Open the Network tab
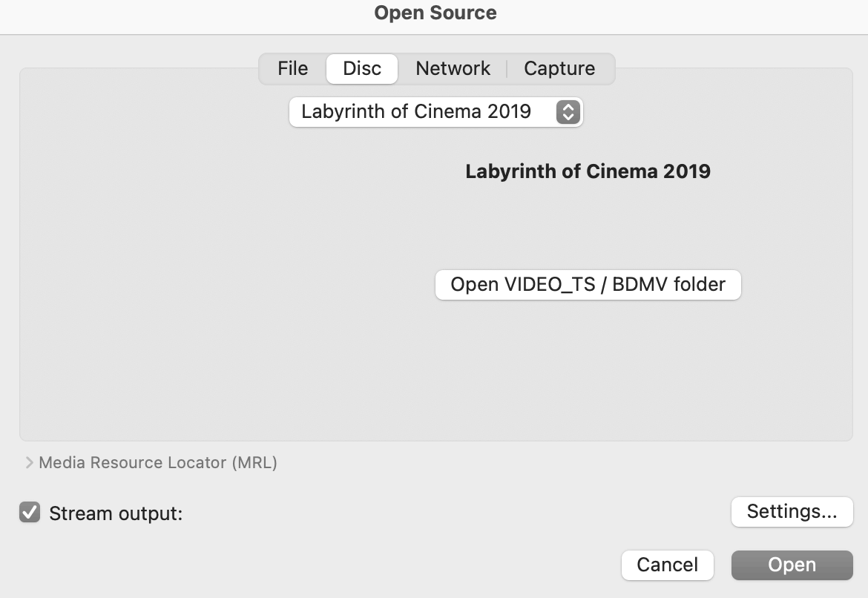The width and height of the screenshot is (868, 598). (453, 69)
